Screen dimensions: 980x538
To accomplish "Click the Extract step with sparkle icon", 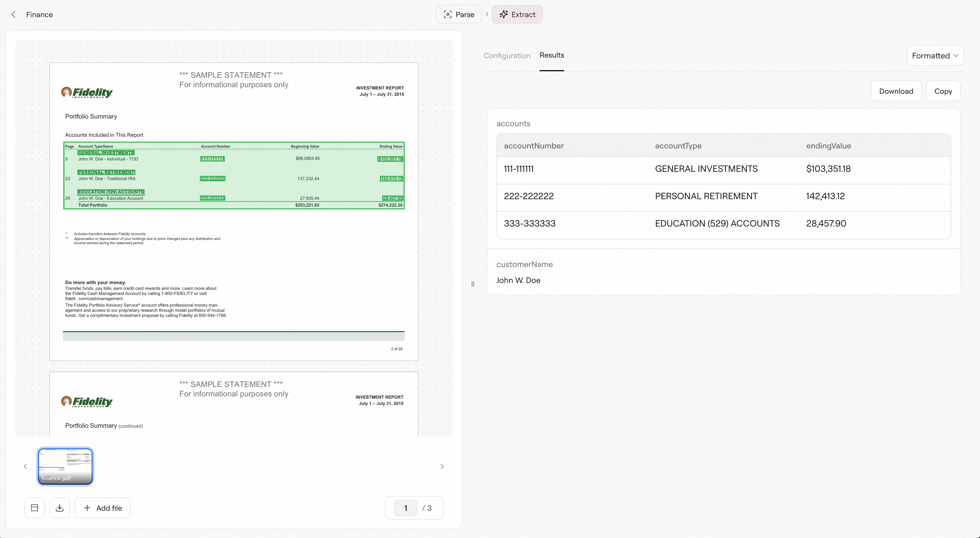I will [517, 15].
